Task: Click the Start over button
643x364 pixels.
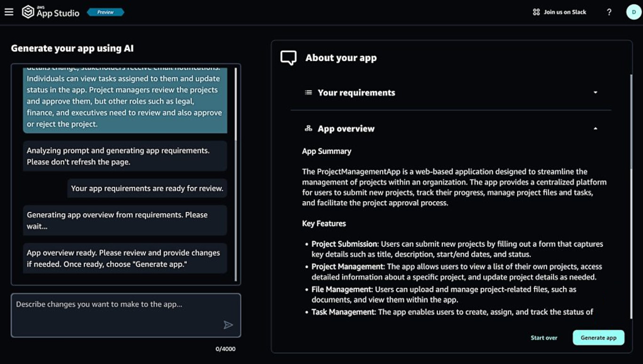Action: (544, 338)
